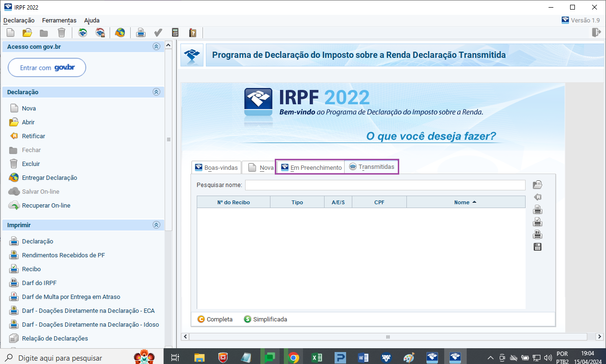This screenshot has height=364, width=606.
Task: Click the printer icon with a checkmark
Action: (538, 222)
